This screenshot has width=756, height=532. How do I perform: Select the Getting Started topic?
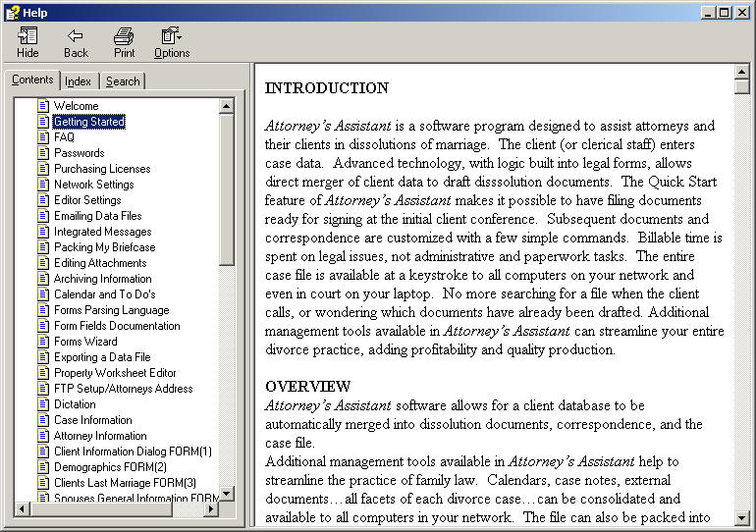(x=88, y=122)
